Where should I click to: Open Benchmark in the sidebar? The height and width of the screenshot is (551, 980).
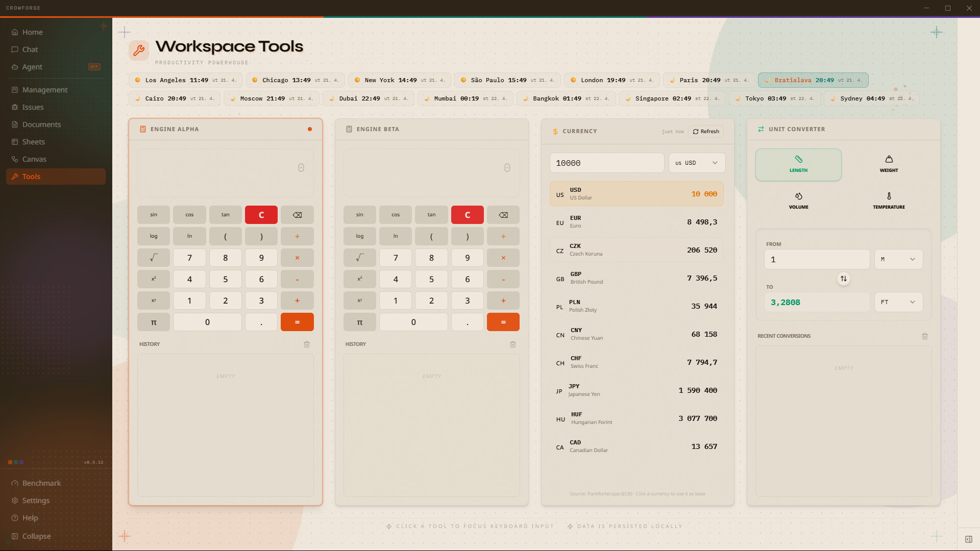coord(56,483)
